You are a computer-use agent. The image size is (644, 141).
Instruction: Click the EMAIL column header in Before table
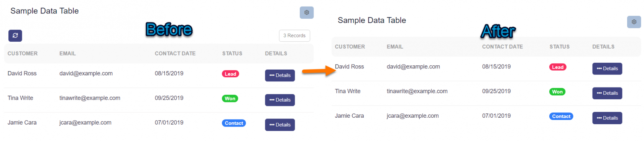point(67,53)
